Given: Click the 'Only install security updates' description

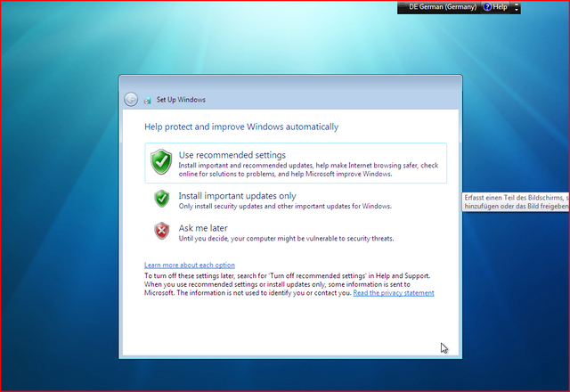Looking at the screenshot, I should (285, 206).
